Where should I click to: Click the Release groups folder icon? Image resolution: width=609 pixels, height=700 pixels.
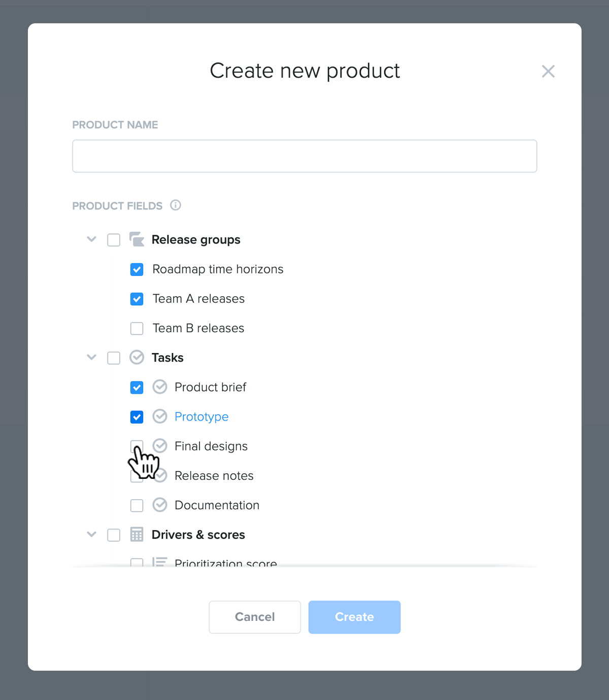tap(137, 239)
